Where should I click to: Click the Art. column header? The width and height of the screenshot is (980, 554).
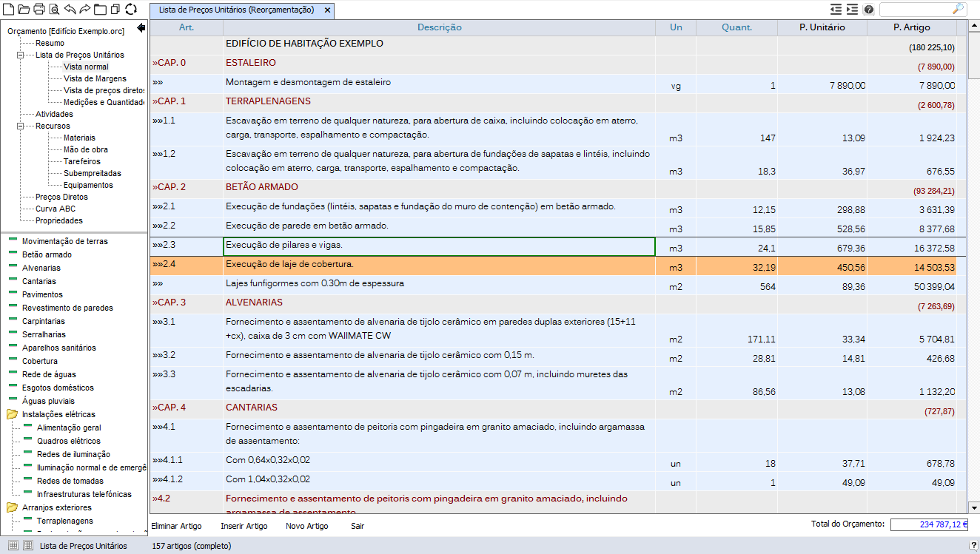187,27
